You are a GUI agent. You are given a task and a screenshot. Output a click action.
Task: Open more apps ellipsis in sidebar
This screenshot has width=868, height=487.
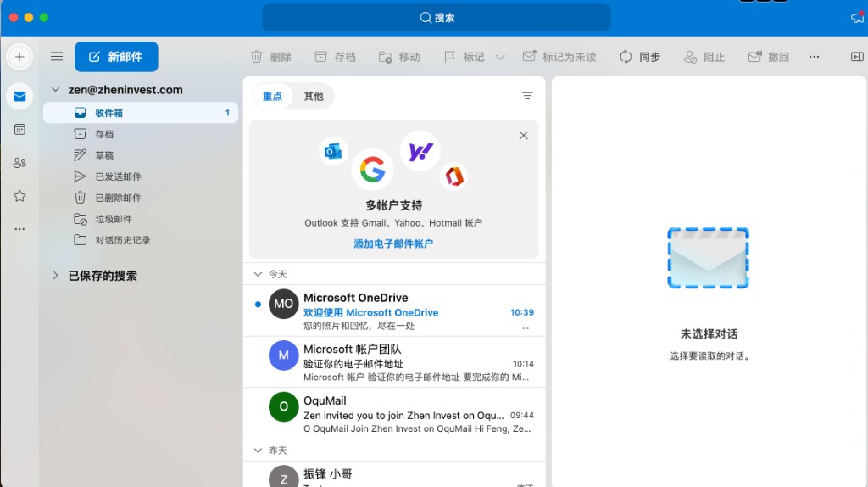19,229
